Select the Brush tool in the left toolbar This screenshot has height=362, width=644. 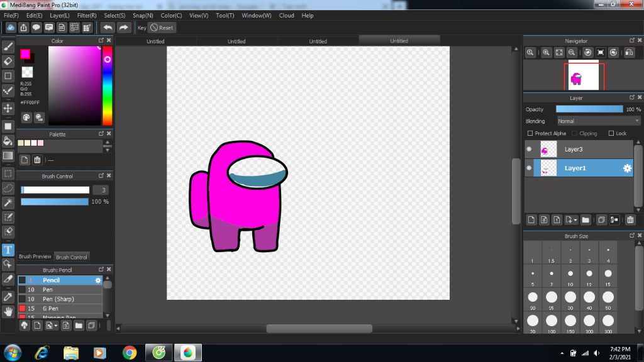8,47
